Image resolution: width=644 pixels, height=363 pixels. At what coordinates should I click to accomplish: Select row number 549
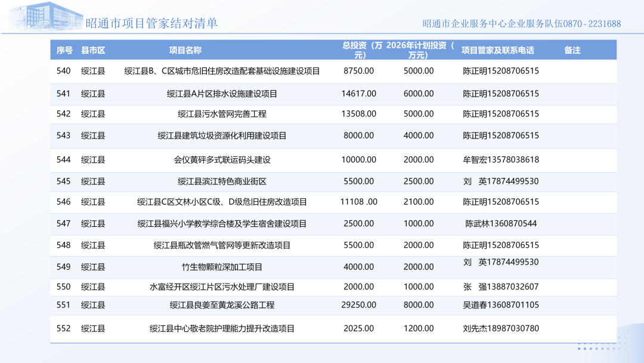[64, 267]
